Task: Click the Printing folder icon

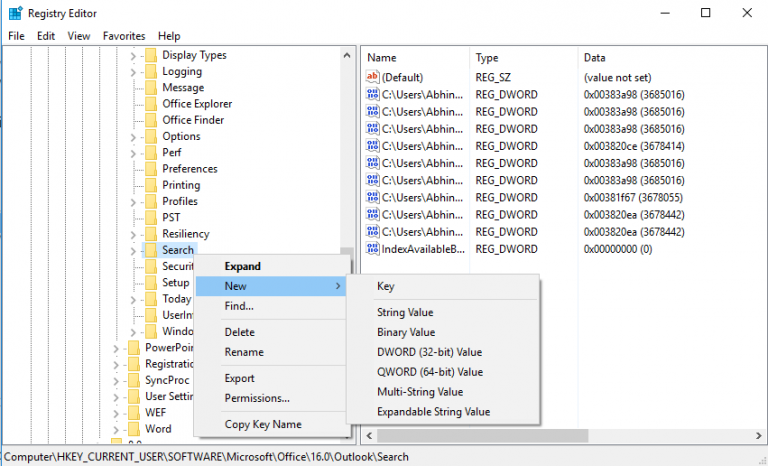Action: pyautogui.click(x=151, y=185)
